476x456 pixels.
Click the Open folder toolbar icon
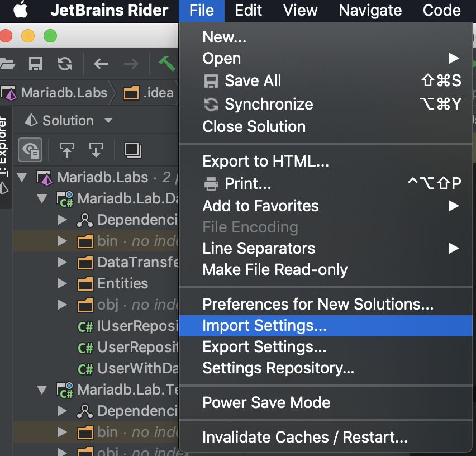click(7, 64)
